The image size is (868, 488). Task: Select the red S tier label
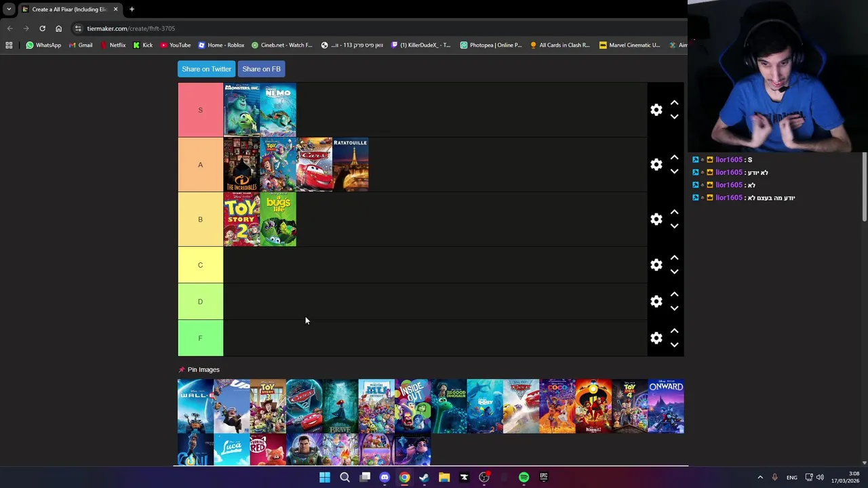(200, 110)
